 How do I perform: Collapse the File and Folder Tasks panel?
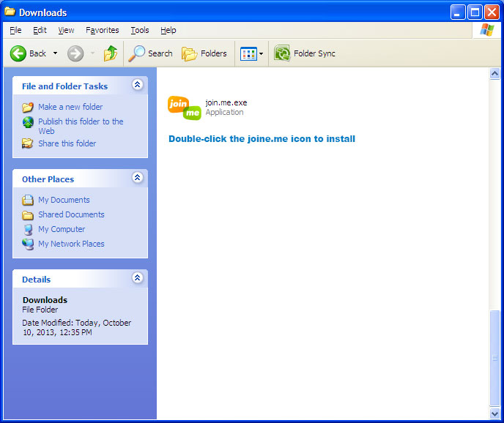point(137,86)
